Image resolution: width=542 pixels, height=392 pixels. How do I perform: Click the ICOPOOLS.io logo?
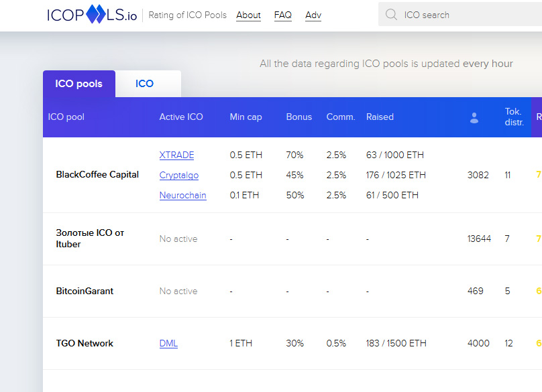point(92,15)
